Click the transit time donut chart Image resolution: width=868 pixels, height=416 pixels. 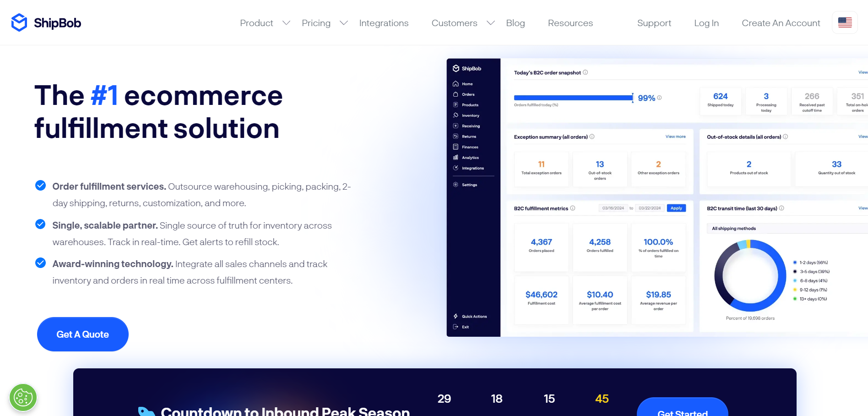(x=750, y=276)
